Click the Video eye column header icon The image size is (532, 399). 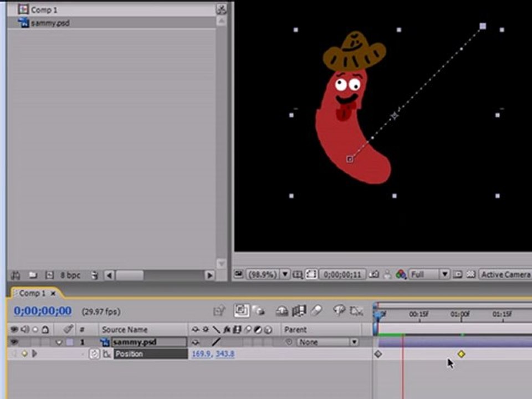[14, 329]
